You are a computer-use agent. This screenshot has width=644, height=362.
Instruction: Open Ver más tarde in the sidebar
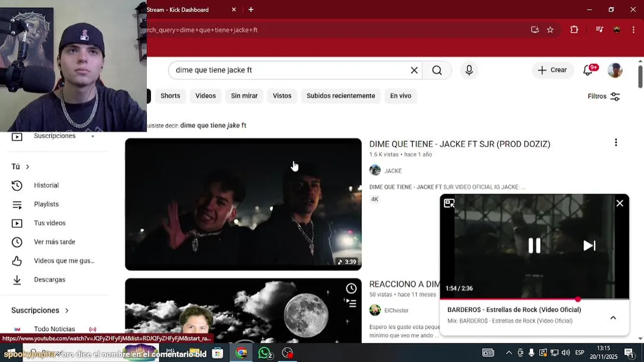54,242
